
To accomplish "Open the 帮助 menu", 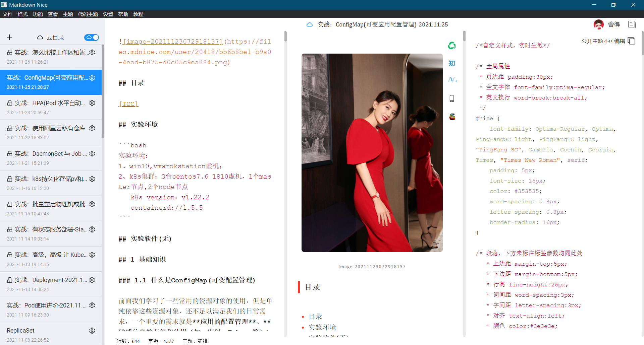I will (x=123, y=14).
